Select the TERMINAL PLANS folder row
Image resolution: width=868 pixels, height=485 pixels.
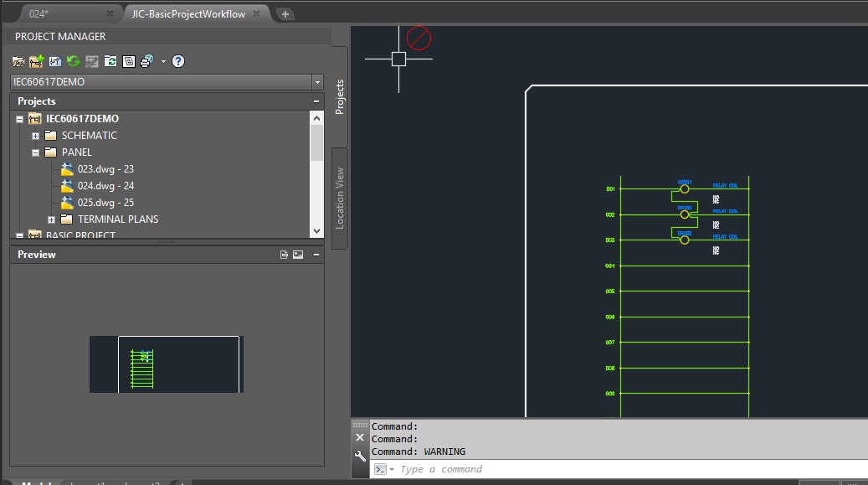[x=118, y=219]
